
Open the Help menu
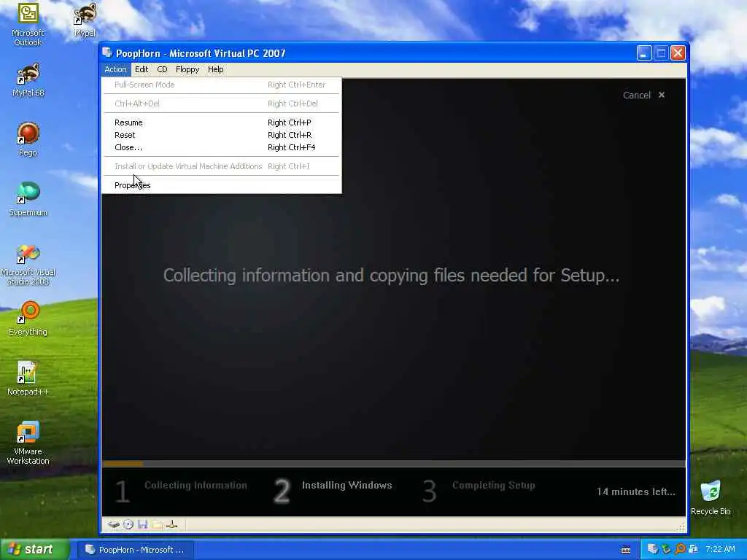(215, 69)
